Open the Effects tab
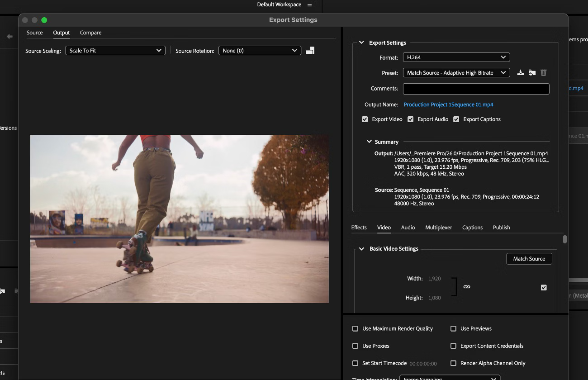The height and width of the screenshot is (380, 588). tap(359, 228)
